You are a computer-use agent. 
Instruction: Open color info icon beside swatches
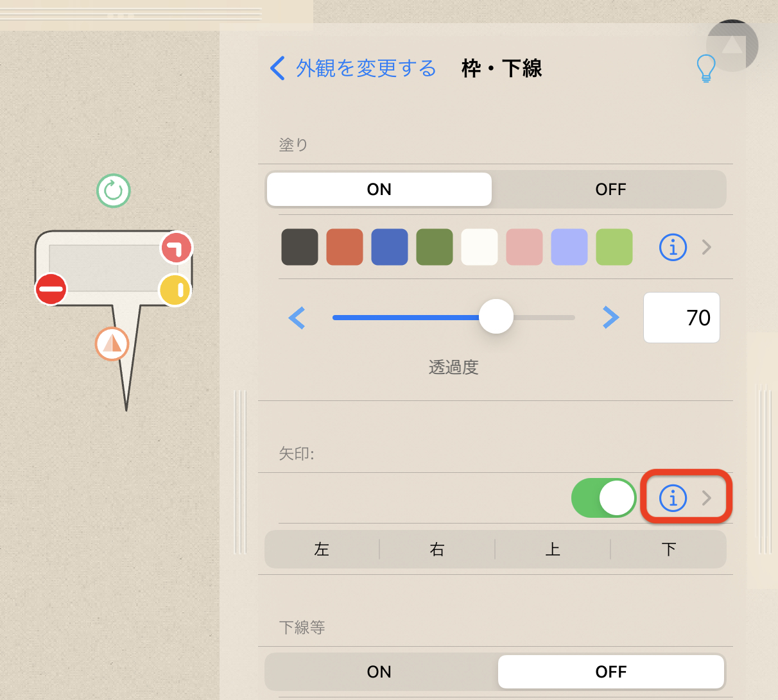[673, 247]
